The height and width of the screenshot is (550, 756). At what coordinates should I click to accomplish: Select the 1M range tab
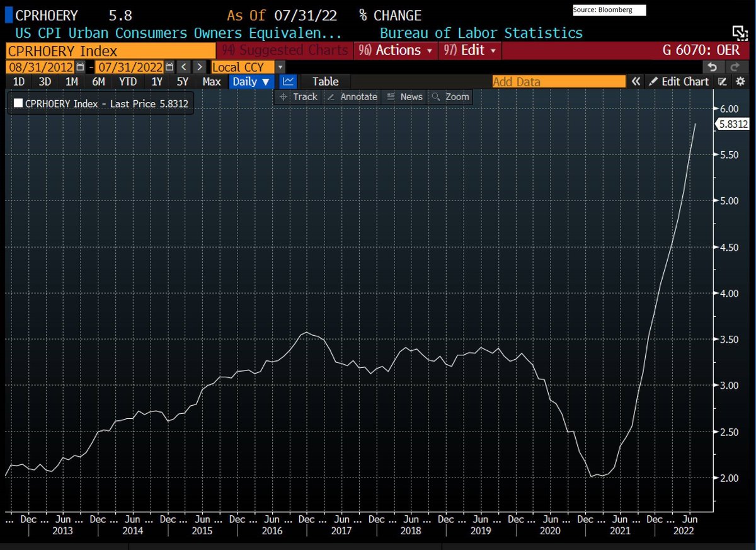coord(72,81)
